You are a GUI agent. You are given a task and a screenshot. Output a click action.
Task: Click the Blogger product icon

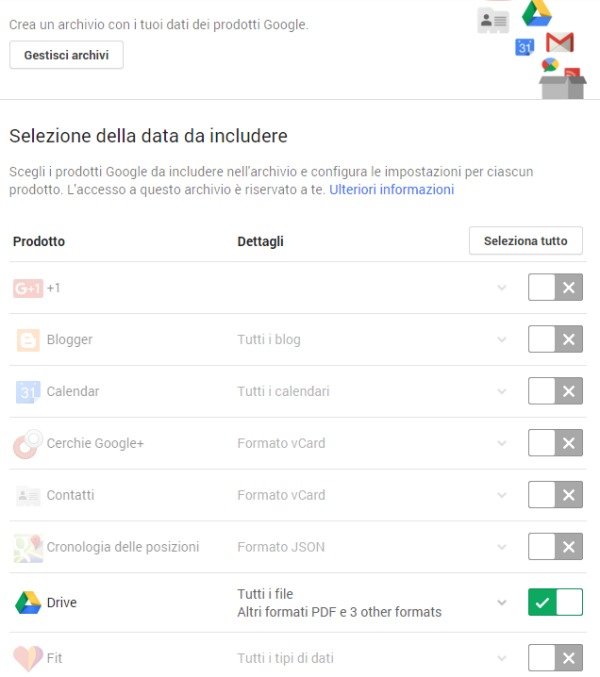pos(28,340)
